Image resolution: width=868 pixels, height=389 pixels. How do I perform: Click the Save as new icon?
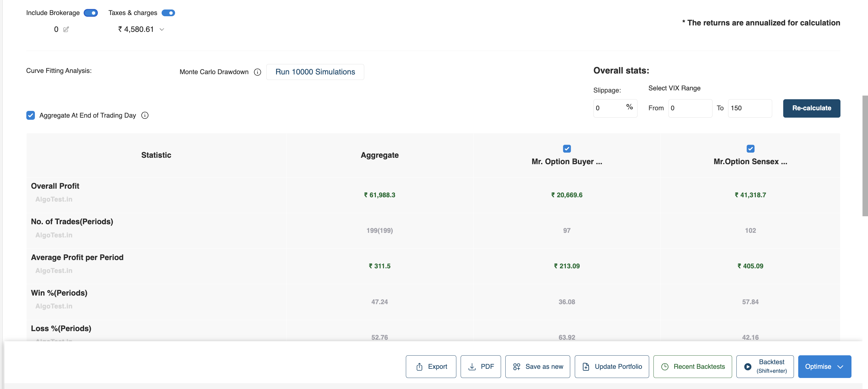(517, 366)
